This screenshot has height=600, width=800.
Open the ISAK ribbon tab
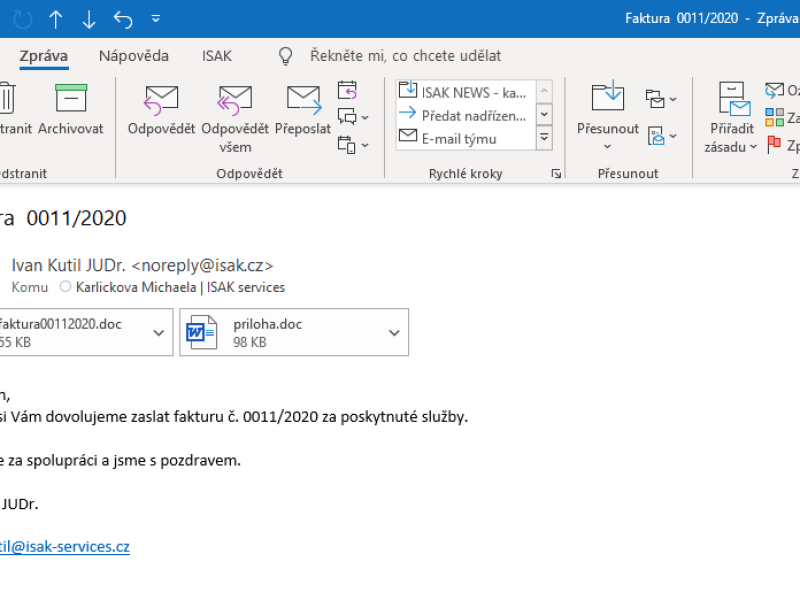tap(217, 56)
